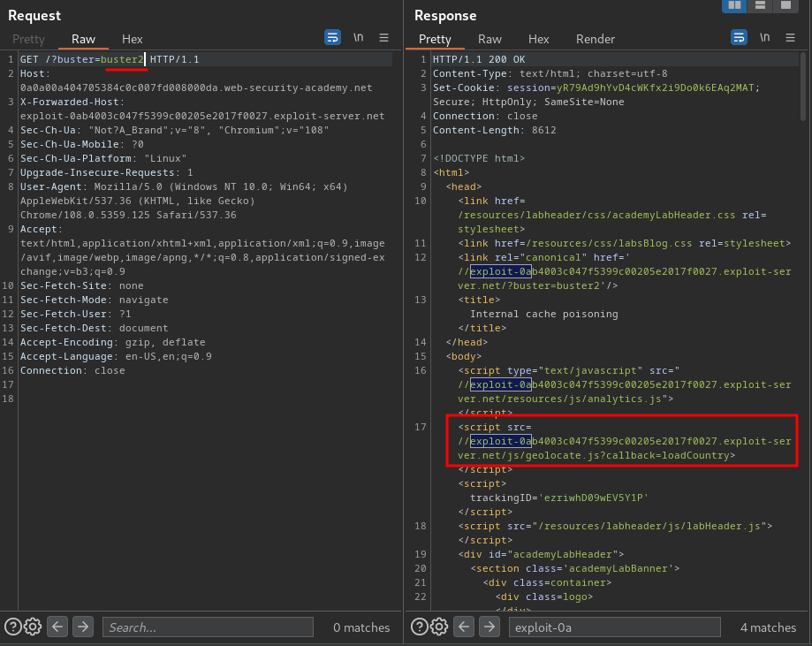Switch to Response Hex tab
Image resolution: width=812 pixels, height=646 pixels.
539,40
